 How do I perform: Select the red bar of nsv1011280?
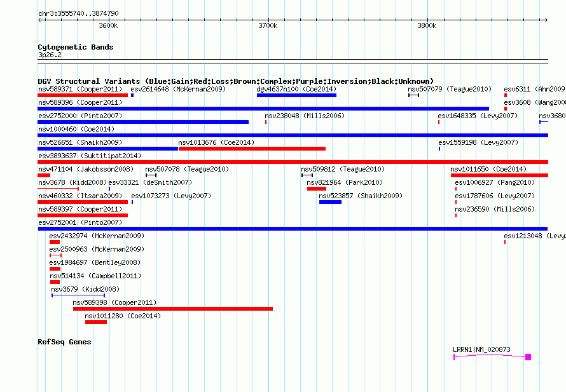coord(96,322)
